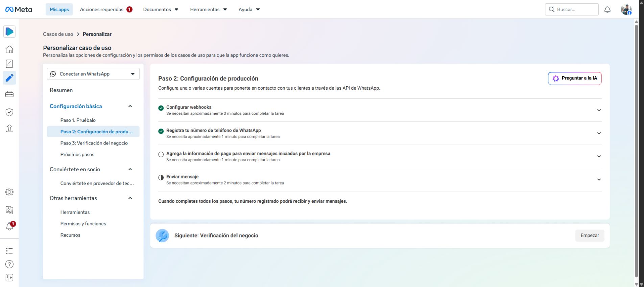
Task: Click the sparkle AI icon
Action: (555, 79)
